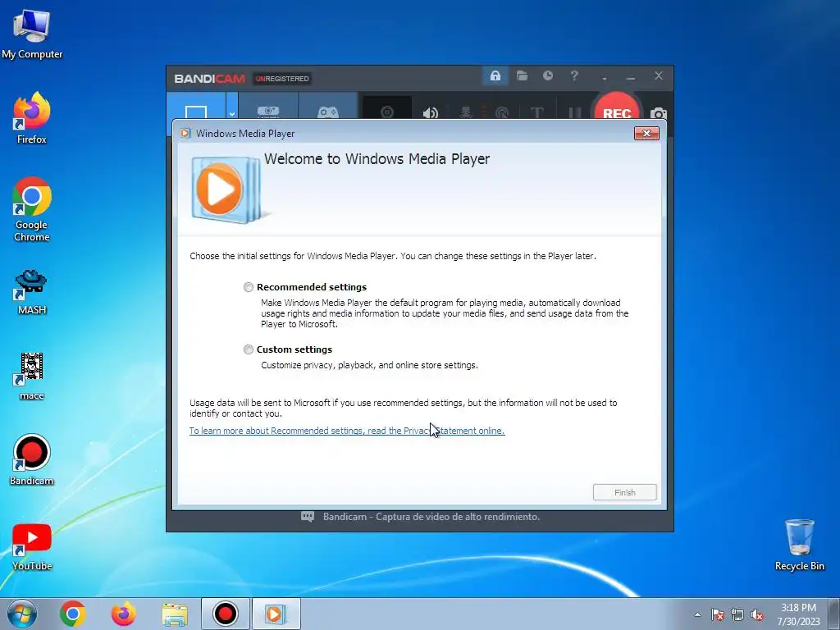Open Action Center flag tray icon
The width and height of the screenshot is (840, 630).
718,615
